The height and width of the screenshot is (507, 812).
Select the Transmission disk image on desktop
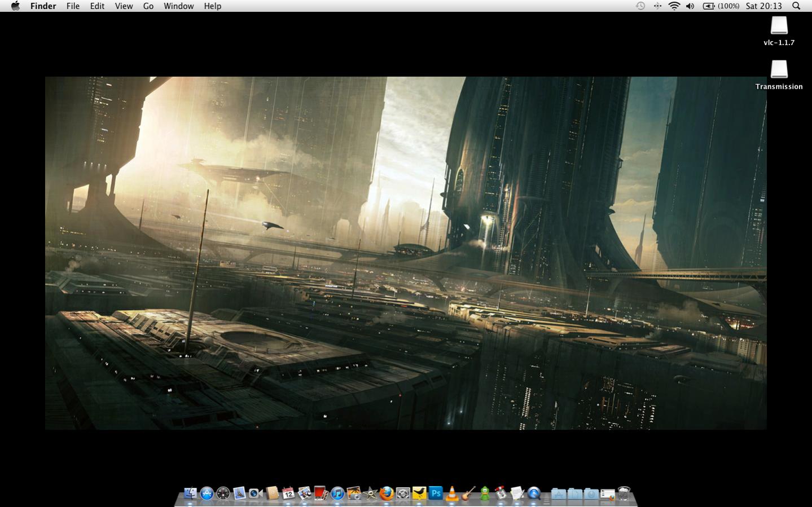tap(779, 75)
